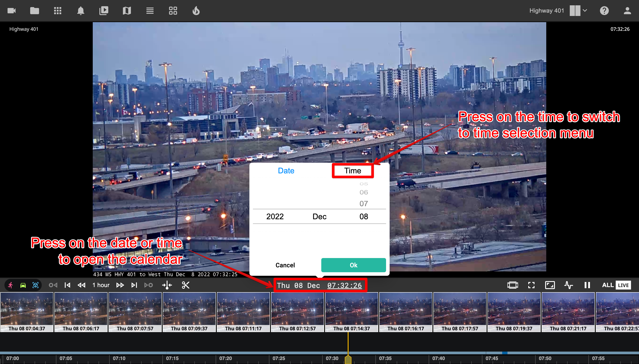The width and height of the screenshot is (639, 364).
Task: Toggle the vehicle detection filter
Action: coord(23,285)
